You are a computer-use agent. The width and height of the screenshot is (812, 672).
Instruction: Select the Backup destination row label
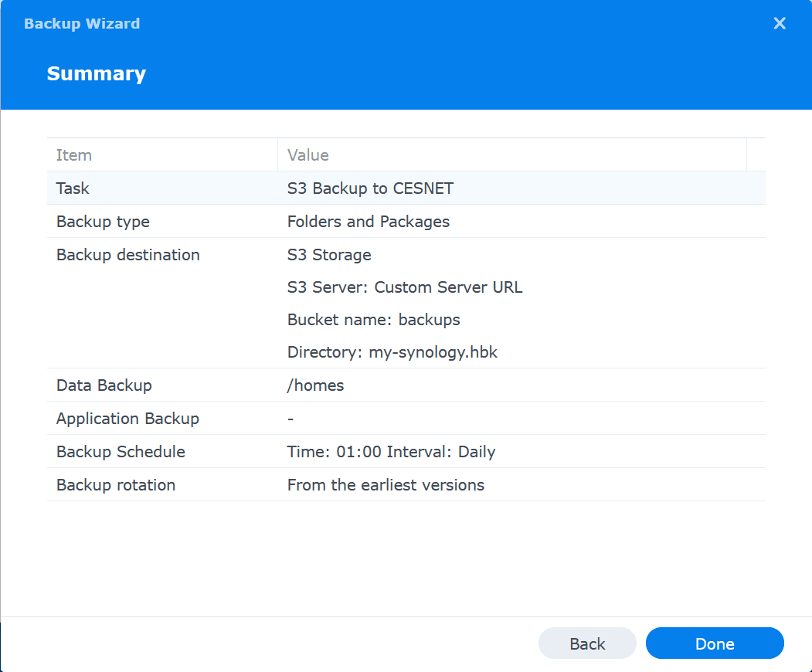point(127,255)
